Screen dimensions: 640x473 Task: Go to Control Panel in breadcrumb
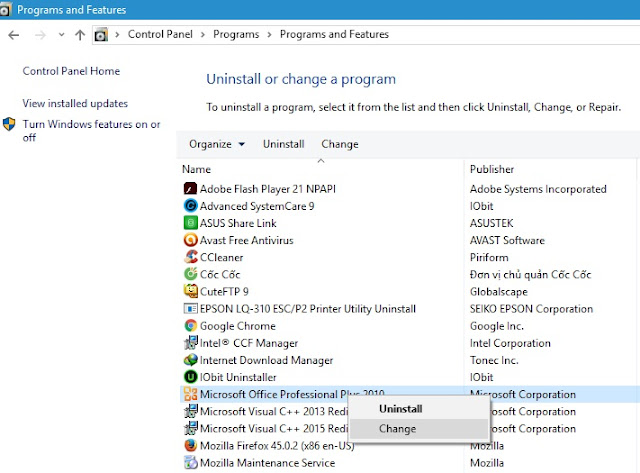point(160,34)
